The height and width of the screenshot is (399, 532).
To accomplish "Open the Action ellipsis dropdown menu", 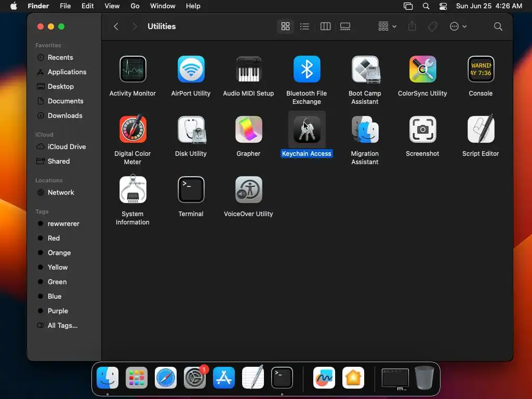I will (458, 26).
